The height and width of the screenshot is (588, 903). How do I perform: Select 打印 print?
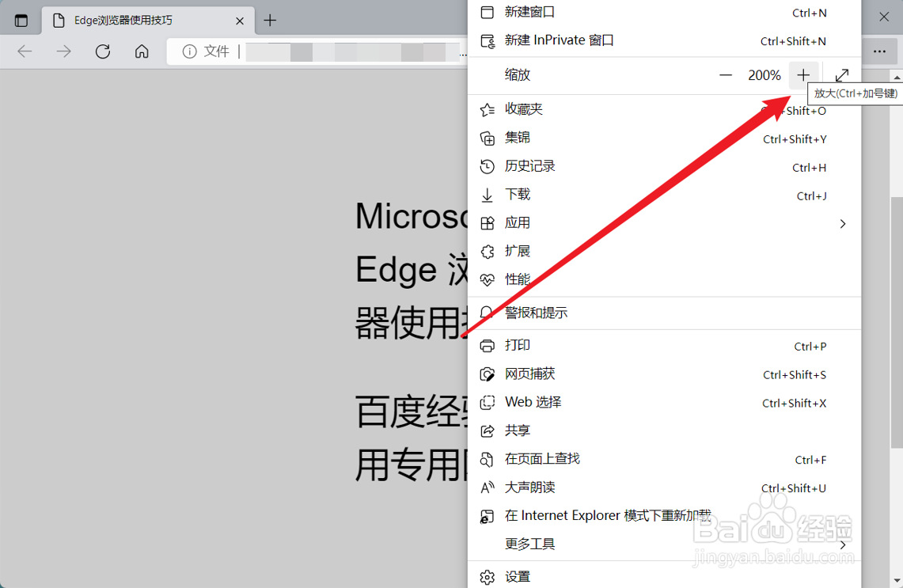(664, 346)
